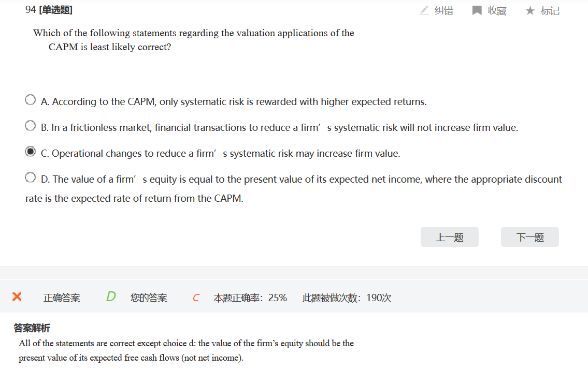Click the orange your-answer letter C

click(x=196, y=298)
